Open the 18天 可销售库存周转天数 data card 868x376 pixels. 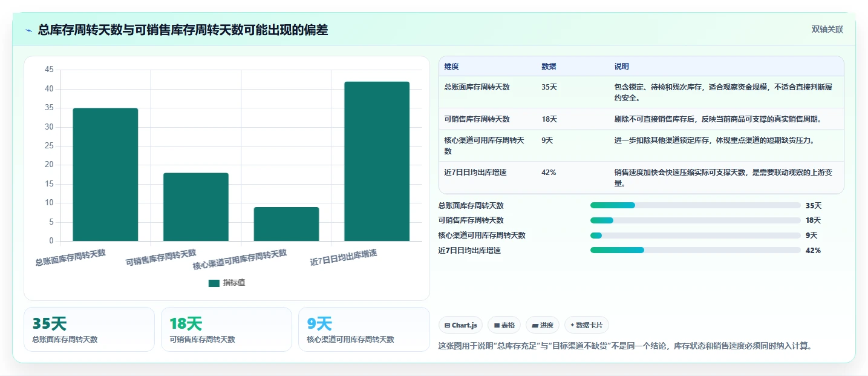coord(227,329)
